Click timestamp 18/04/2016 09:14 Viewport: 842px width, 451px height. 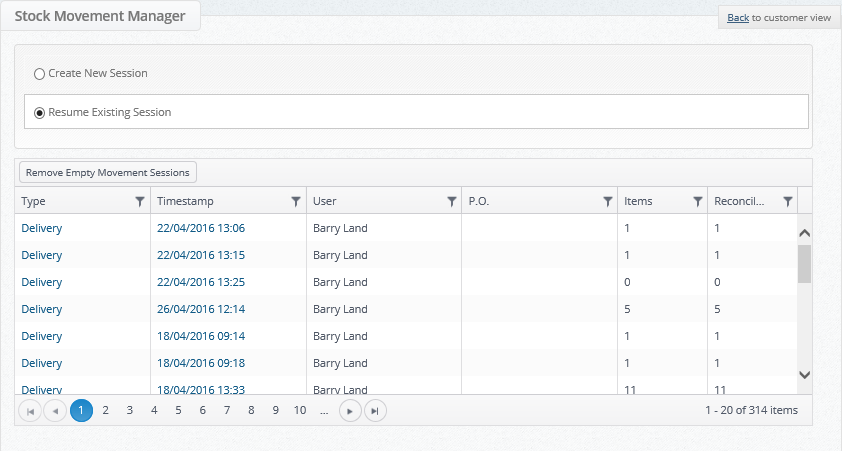click(201, 336)
